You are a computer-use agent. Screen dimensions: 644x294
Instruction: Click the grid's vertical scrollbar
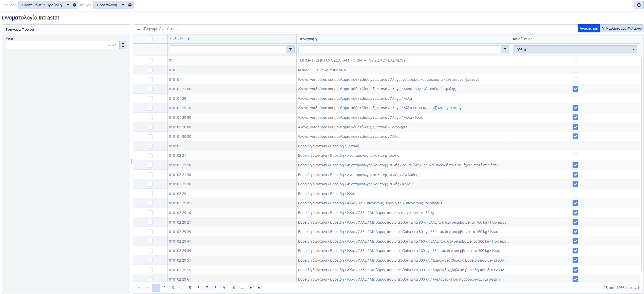[642, 162]
